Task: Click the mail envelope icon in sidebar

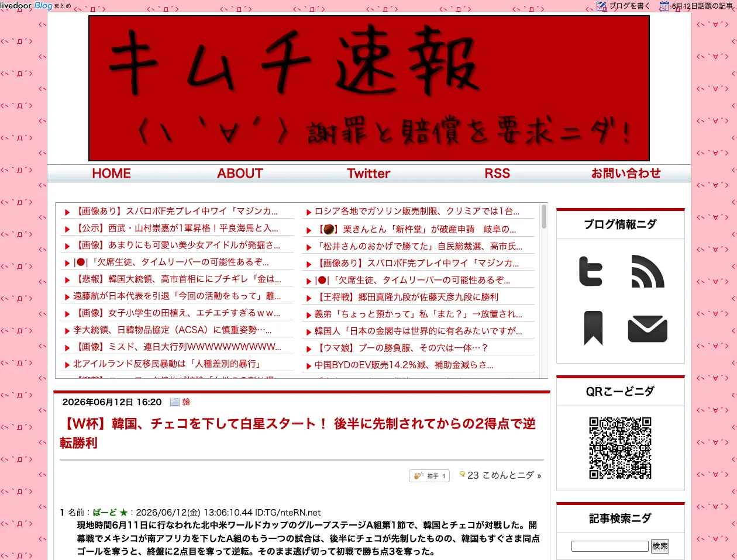Action: (x=648, y=329)
